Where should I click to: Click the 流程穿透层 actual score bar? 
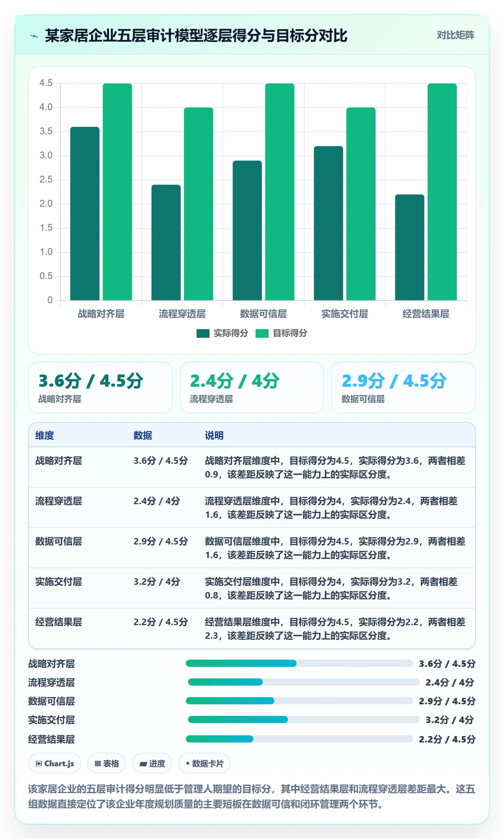[166, 242]
